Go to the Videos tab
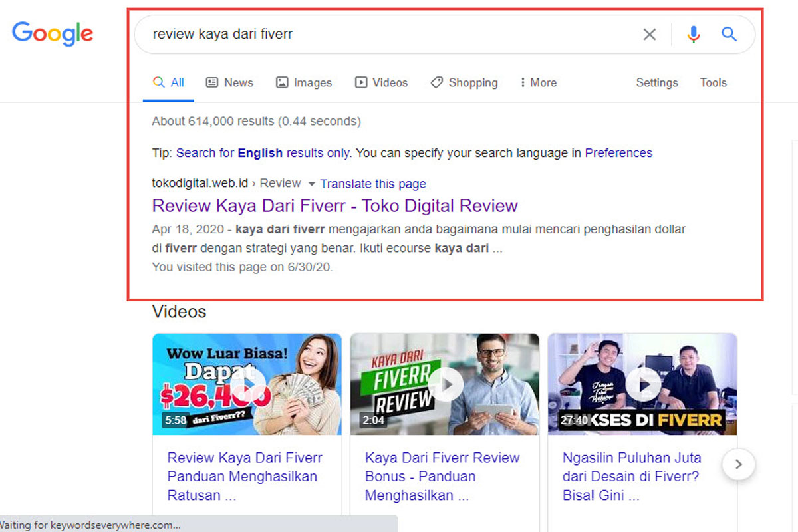 point(381,83)
